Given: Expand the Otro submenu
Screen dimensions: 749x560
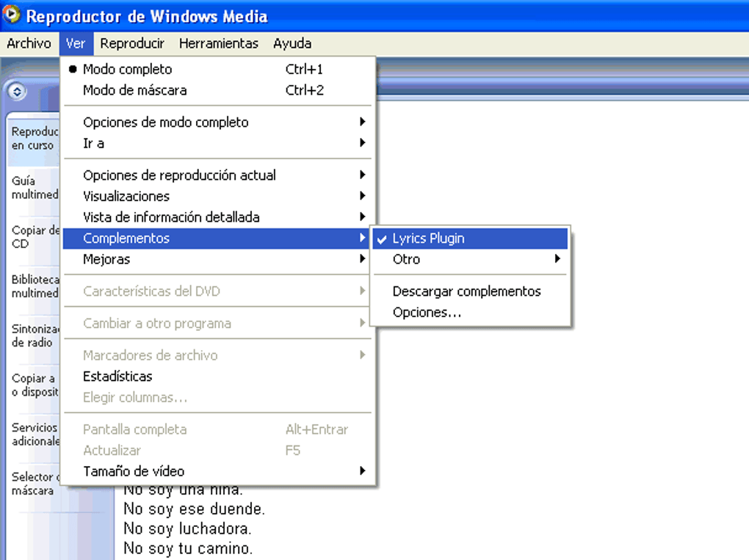Looking at the screenshot, I should pyautogui.click(x=470, y=259).
